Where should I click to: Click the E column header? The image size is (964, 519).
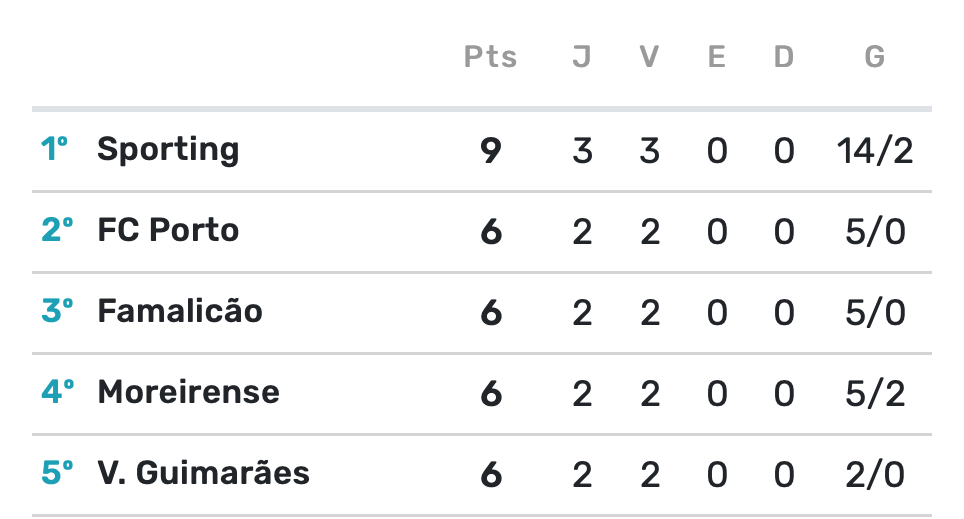[717, 57]
